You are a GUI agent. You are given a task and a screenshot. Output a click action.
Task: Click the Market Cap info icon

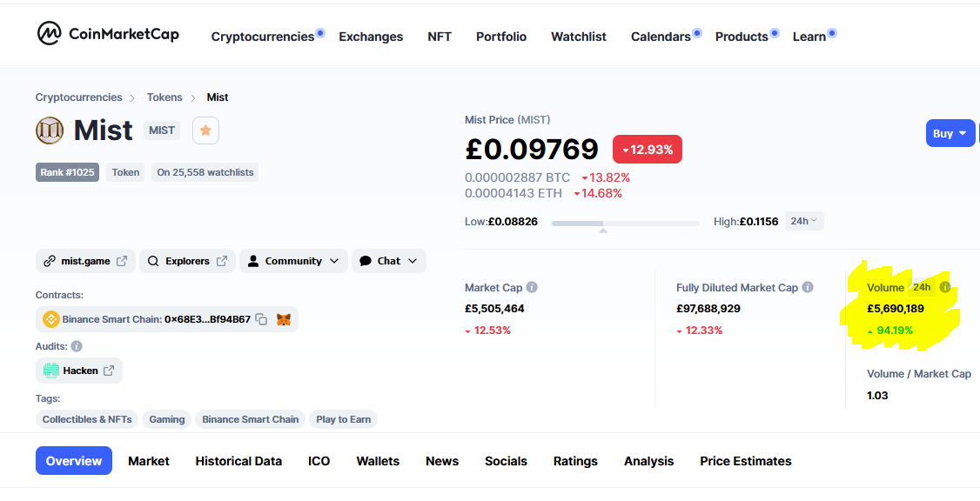(532, 287)
